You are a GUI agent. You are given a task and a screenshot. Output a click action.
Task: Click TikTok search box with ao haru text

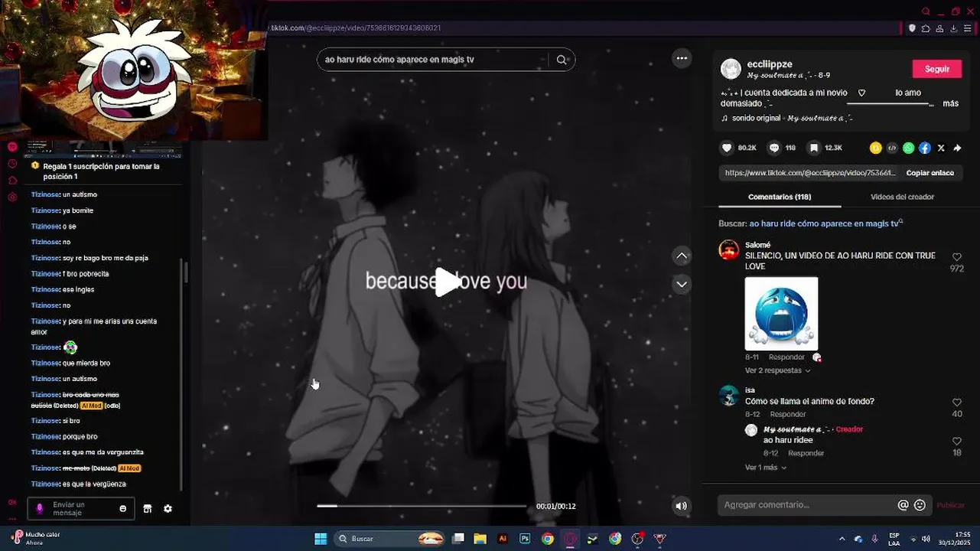[432, 60]
